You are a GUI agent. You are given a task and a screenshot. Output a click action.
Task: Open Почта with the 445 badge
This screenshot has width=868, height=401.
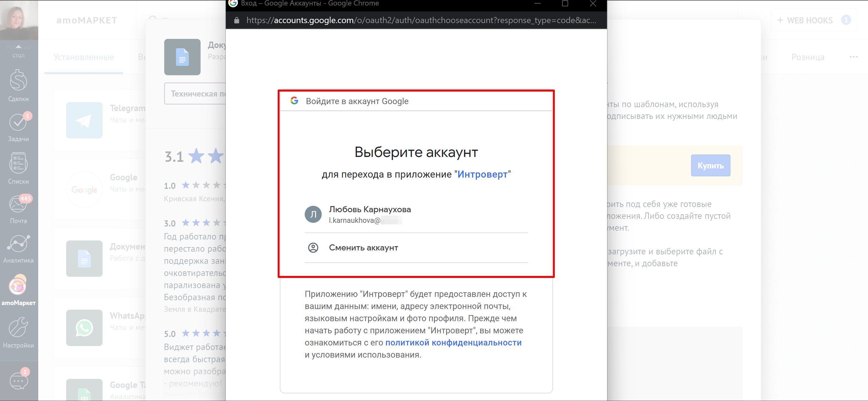click(19, 209)
